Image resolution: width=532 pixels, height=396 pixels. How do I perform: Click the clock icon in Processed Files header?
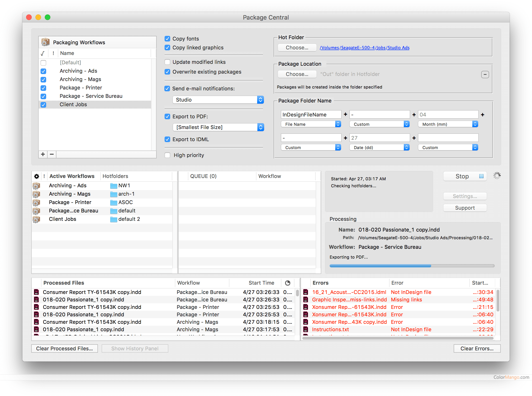coord(288,283)
